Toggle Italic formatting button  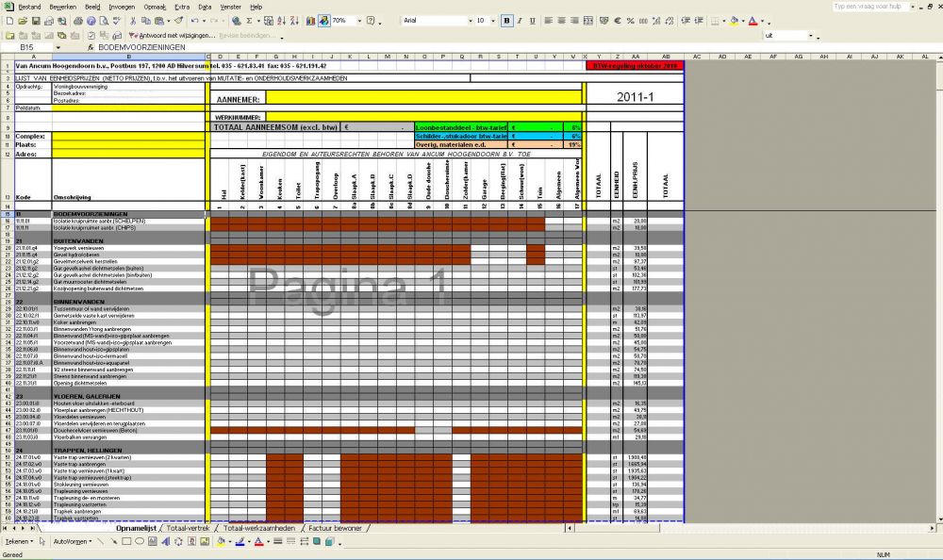[520, 21]
